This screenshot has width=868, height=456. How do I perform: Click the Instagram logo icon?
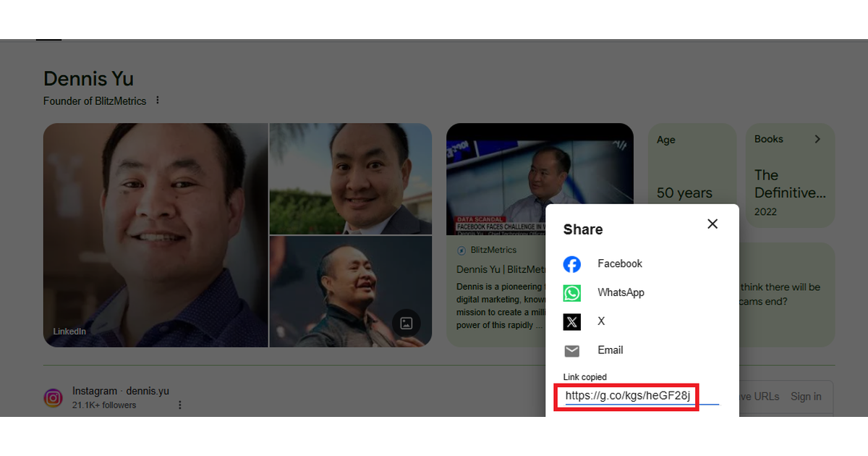[x=53, y=397]
